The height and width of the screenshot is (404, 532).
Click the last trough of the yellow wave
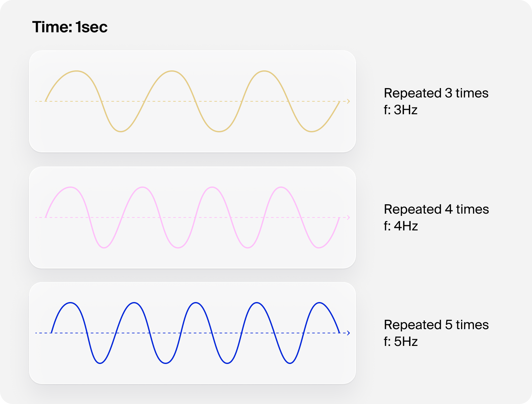coord(311,132)
